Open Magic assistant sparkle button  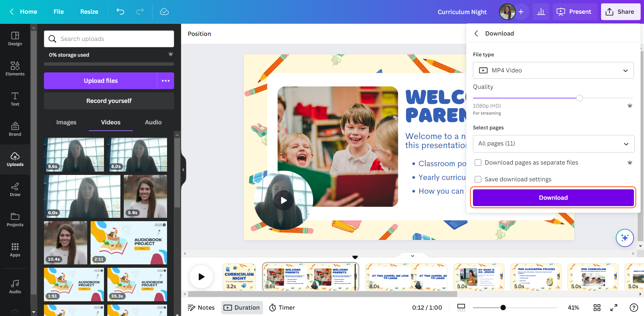click(x=625, y=238)
